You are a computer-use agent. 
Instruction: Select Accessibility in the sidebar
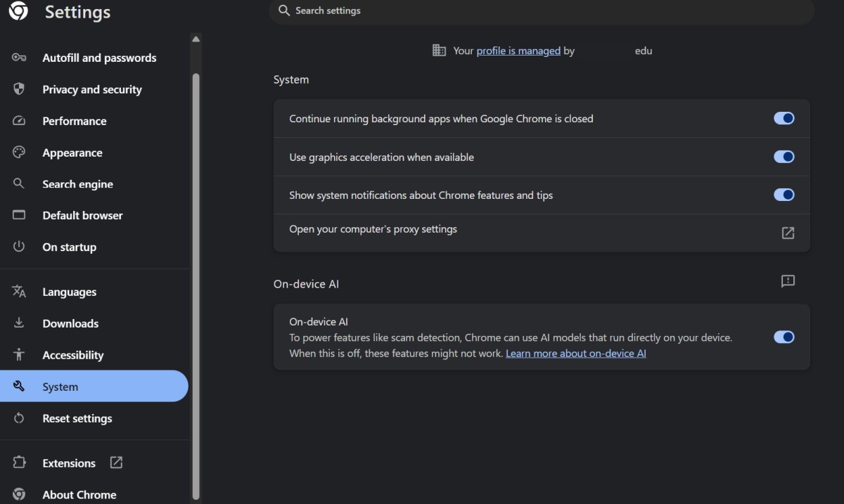click(x=94, y=355)
